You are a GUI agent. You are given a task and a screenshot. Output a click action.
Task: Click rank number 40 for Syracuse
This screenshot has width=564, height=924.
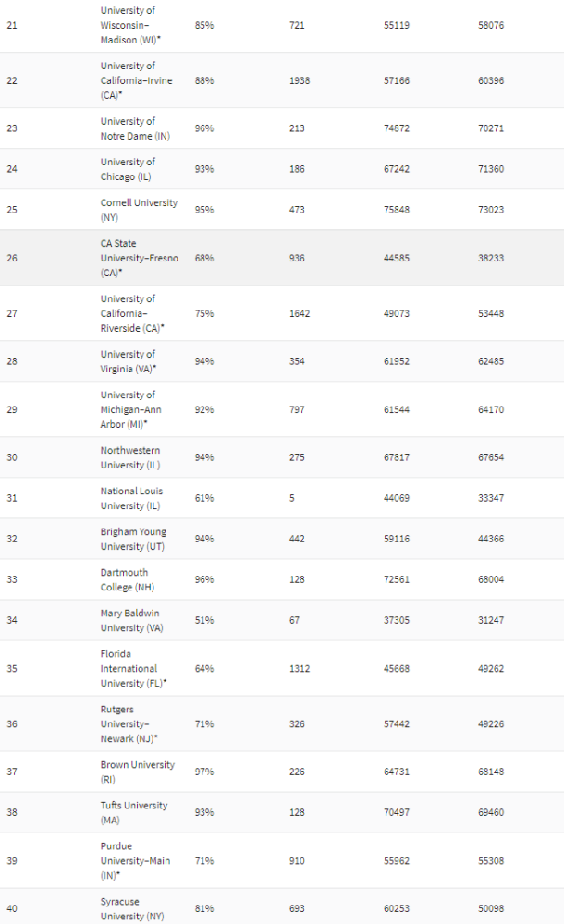[x=11, y=908]
